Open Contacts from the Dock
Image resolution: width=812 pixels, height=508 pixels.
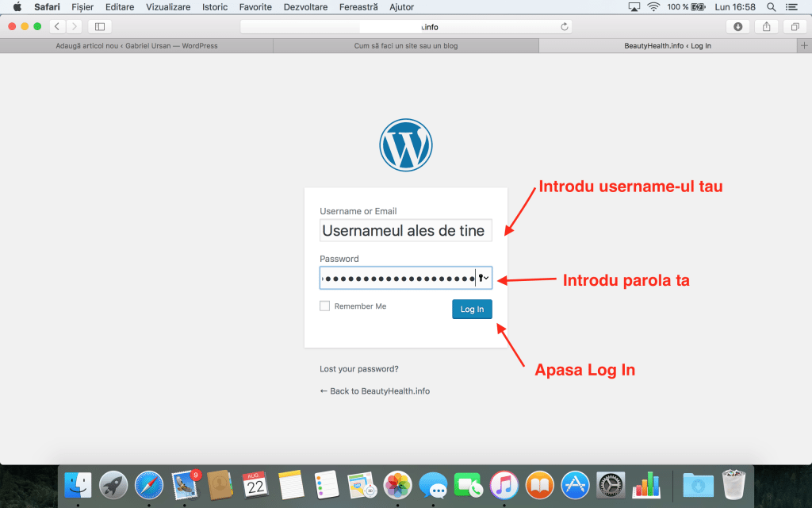(220, 486)
